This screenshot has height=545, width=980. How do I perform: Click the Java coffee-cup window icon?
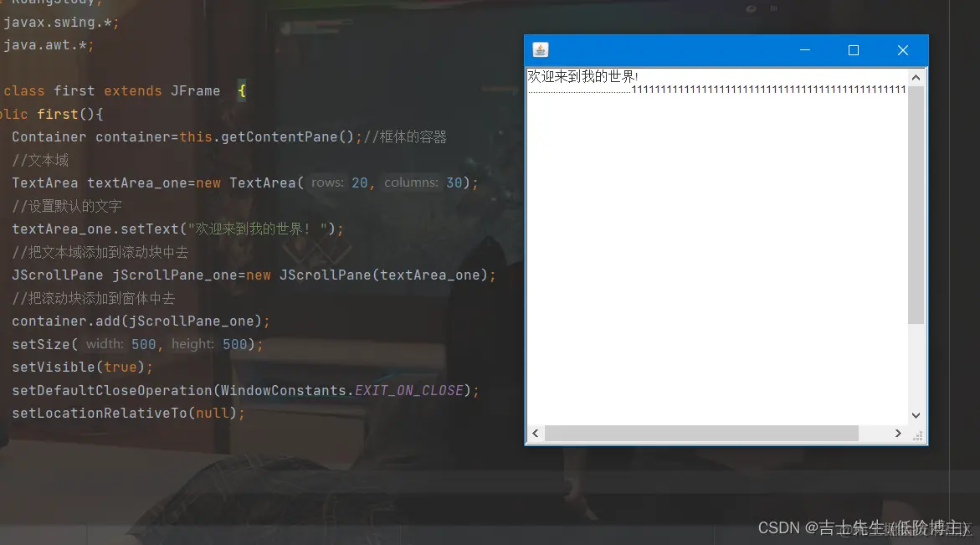click(540, 50)
